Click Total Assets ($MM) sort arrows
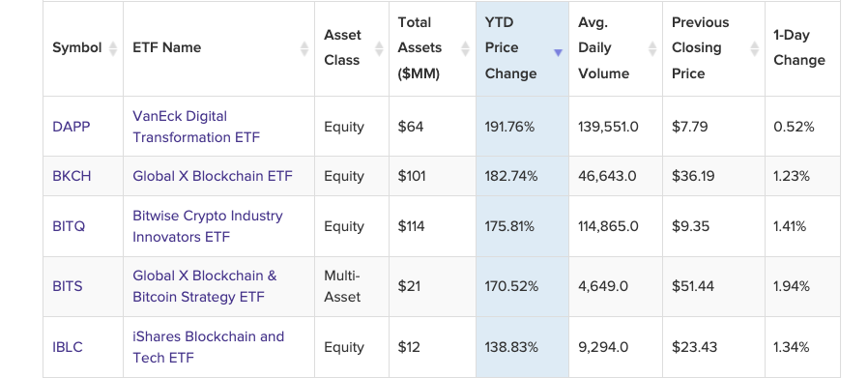Screen dimensions: 868x378 point(466,48)
